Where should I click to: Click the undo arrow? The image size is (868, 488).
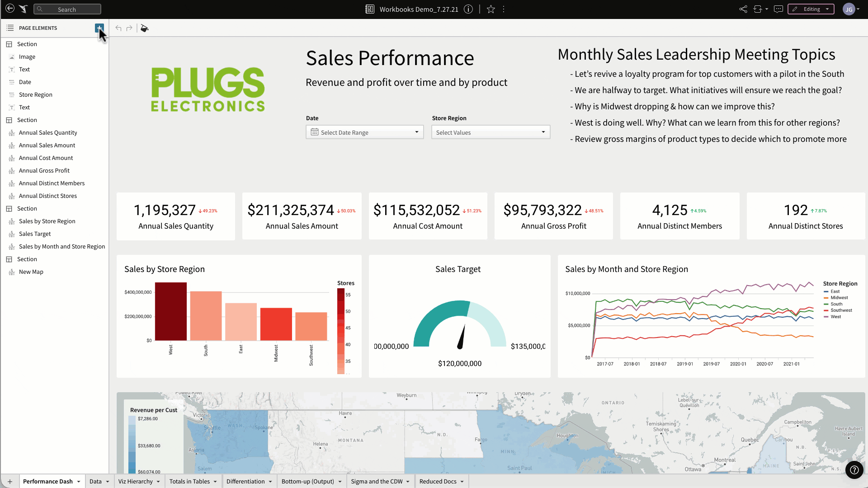tap(118, 28)
